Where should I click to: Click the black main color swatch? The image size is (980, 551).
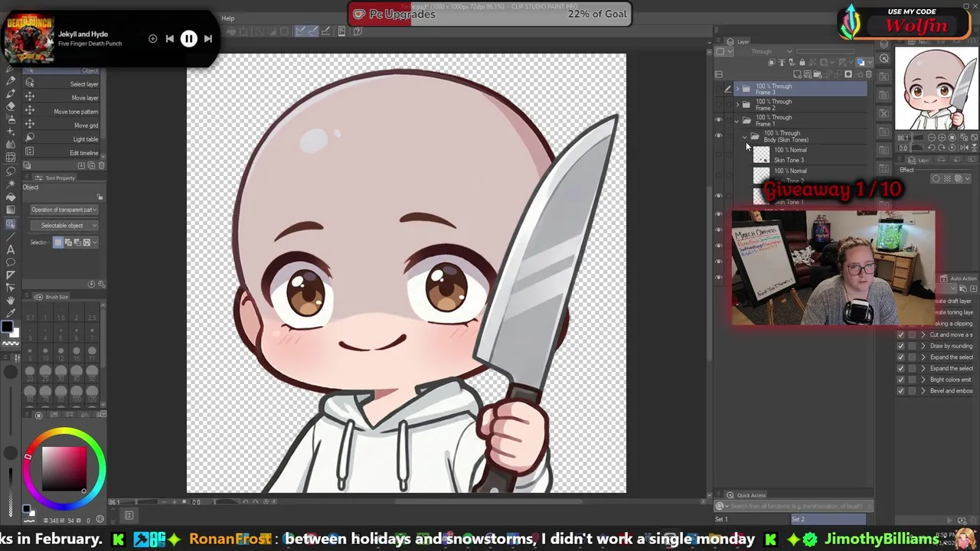tap(7, 327)
